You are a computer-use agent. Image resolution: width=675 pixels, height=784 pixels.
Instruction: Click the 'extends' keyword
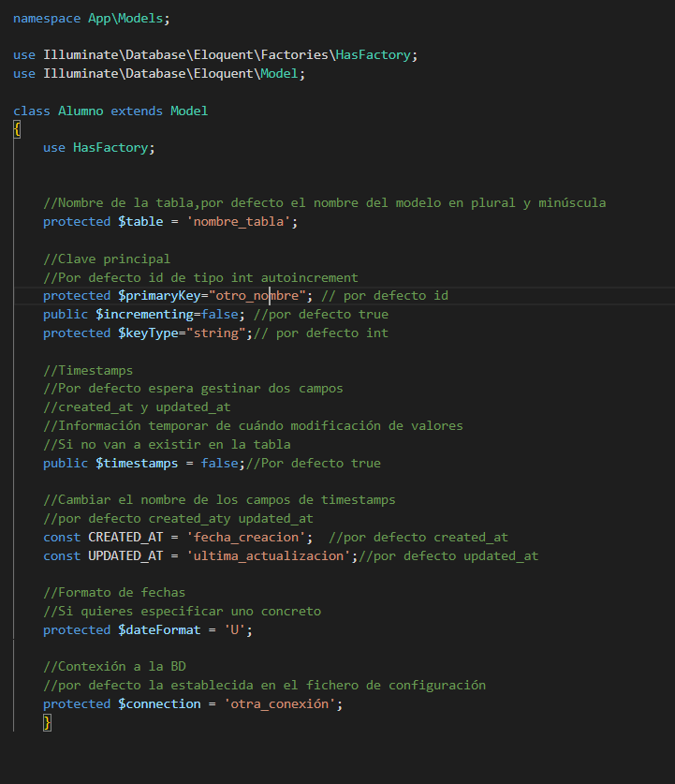tap(137, 111)
